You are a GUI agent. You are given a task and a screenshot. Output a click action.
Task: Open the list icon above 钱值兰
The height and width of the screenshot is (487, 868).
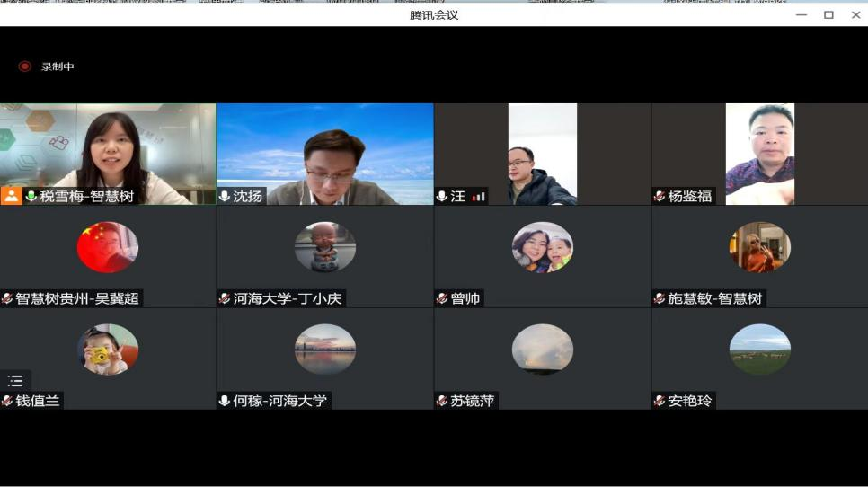coord(15,381)
